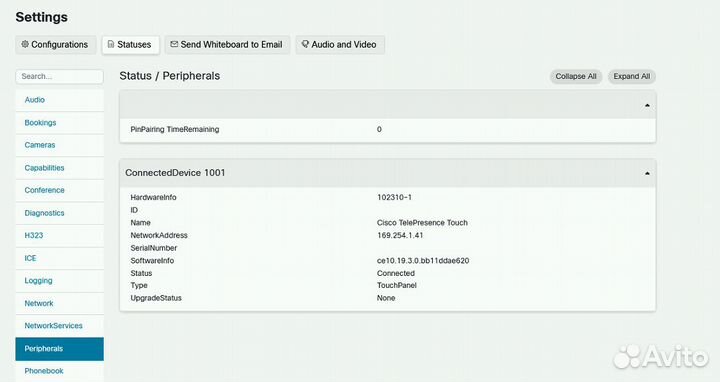Open Send Whiteboard to Email tab

[227, 45]
